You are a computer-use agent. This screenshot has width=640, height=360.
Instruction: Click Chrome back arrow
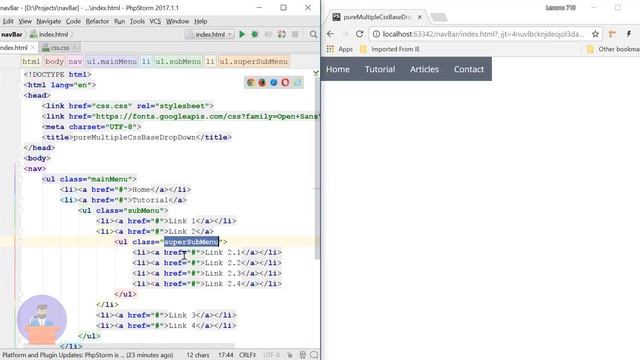pos(330,34)
